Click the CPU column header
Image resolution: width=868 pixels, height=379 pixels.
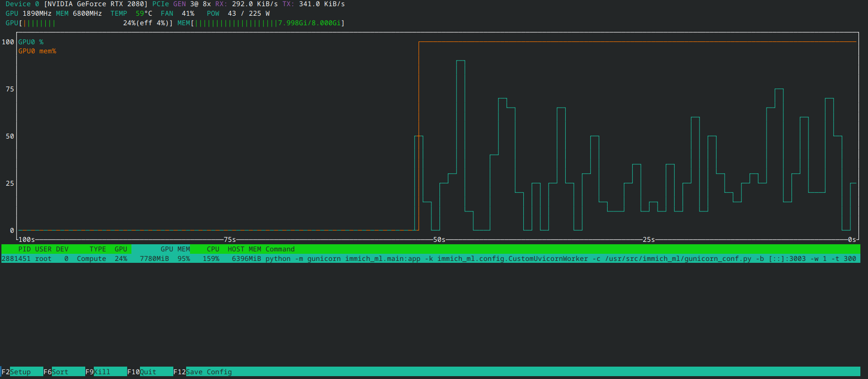click(x=213, y=249)
